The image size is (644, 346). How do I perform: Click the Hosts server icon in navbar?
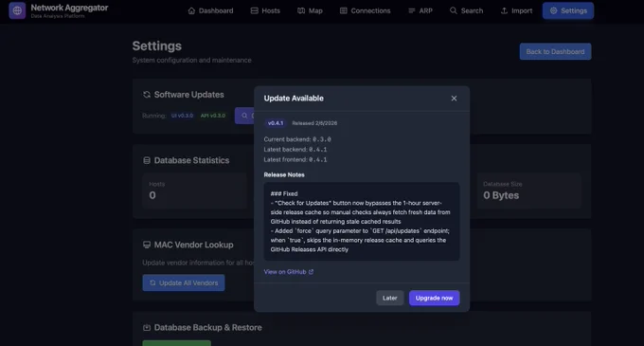click(254, 10)
